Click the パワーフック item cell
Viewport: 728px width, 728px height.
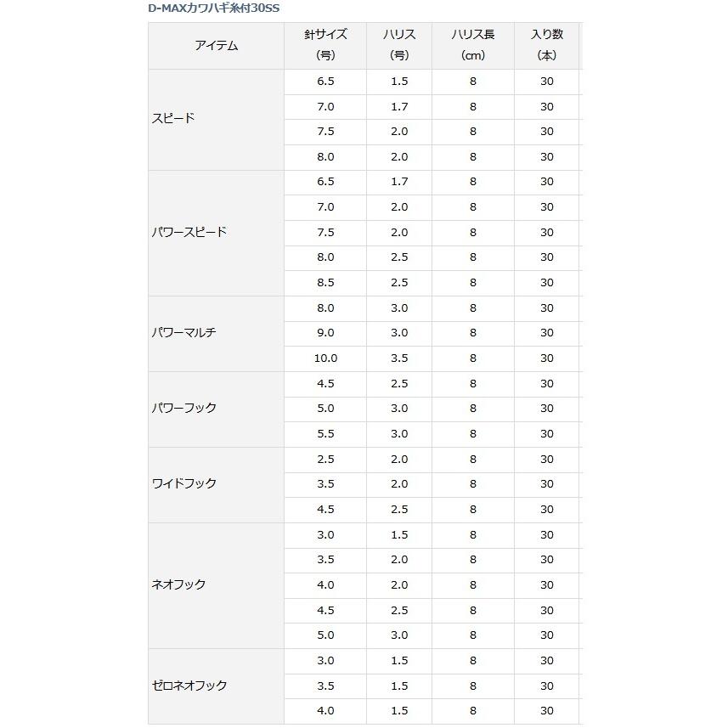tap(217, 409)
